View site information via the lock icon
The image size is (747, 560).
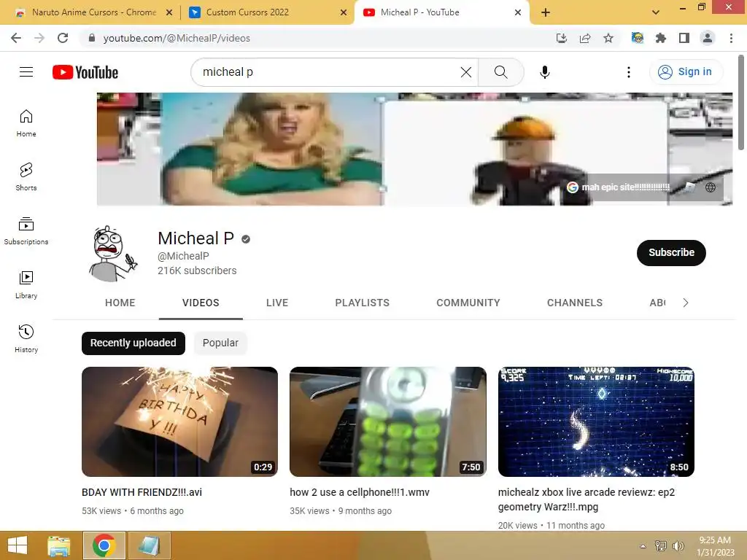pyautogui.click(x=92, y=38)
